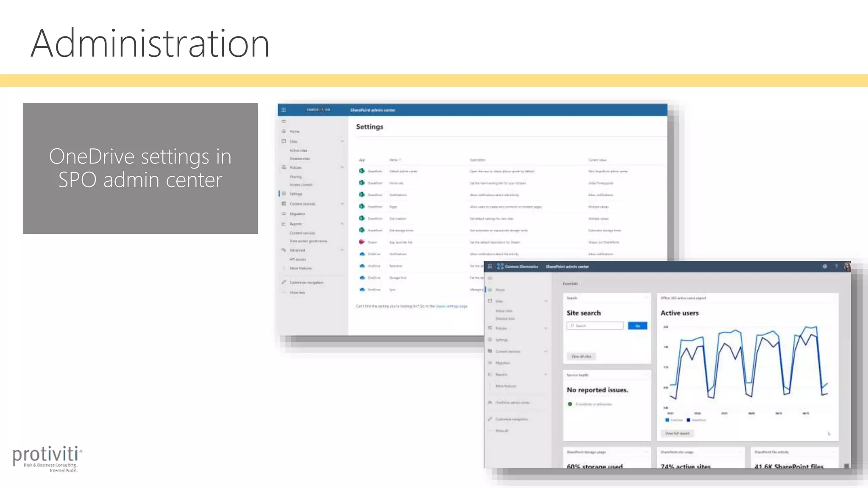Click SharePoint dark-blue legend swatch in chart
The width and height of the screenshot is (868, 488).
pos(688,420)
